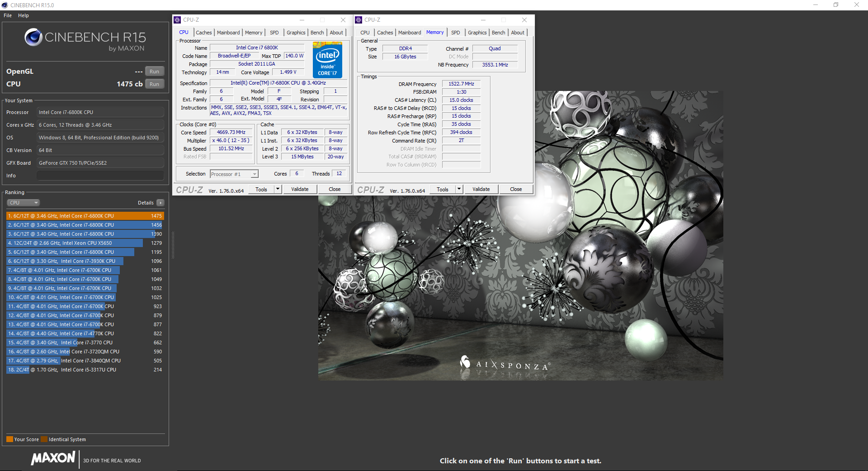Switch to Bench tab in right CPU-Z
Image resolution: width=868 pixels, height=471 pixels.
(x=499, y=33)
